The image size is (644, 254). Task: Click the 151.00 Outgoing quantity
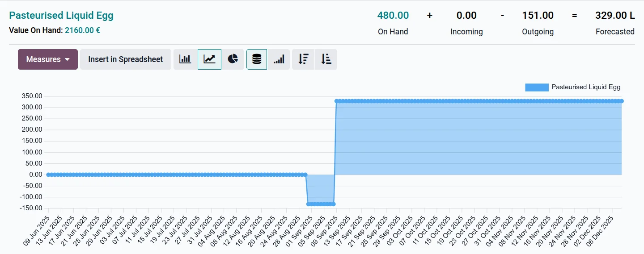click(538, 16)
